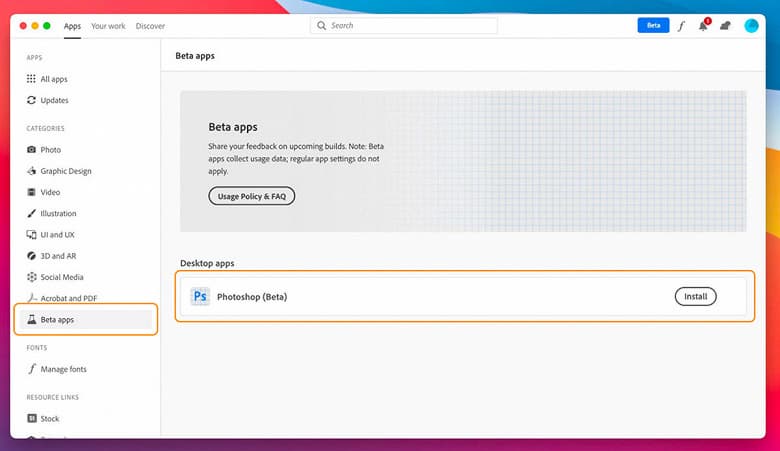780x451 pixels.
Task: Open Acrobat and PDF category
Action: (69, 298)
